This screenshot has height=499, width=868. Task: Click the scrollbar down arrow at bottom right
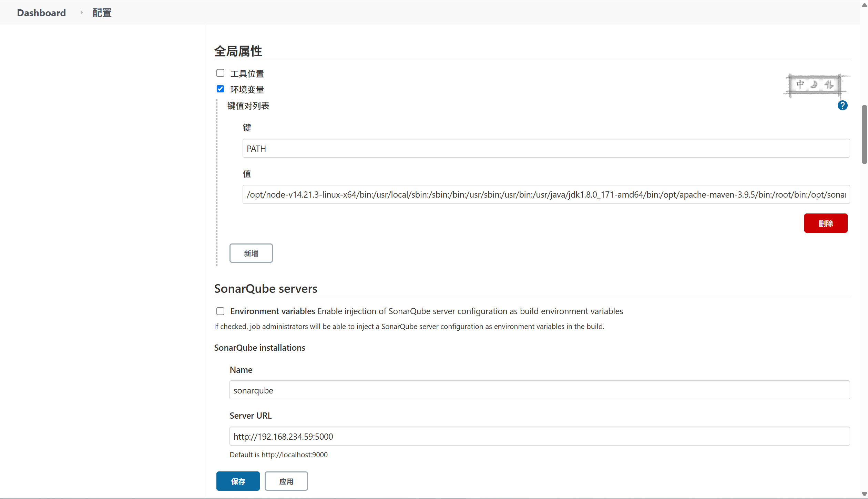pos(864,494)
